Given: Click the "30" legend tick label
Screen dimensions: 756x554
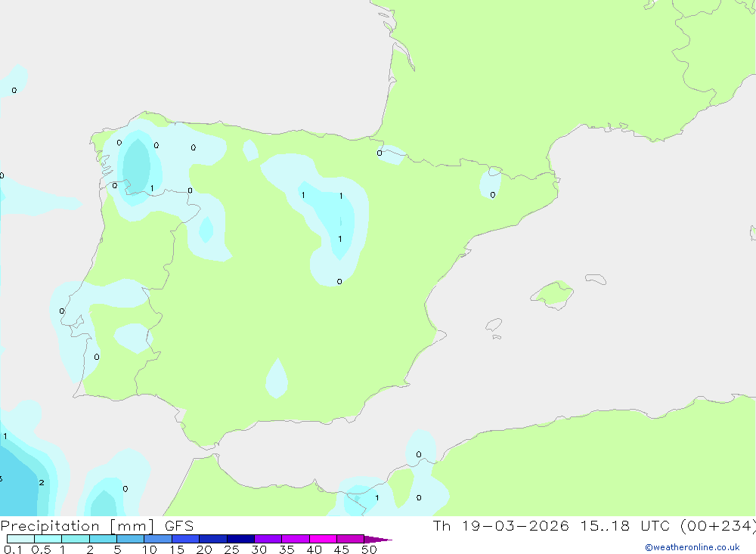Looking at the screenshot, I should [259, 549].
